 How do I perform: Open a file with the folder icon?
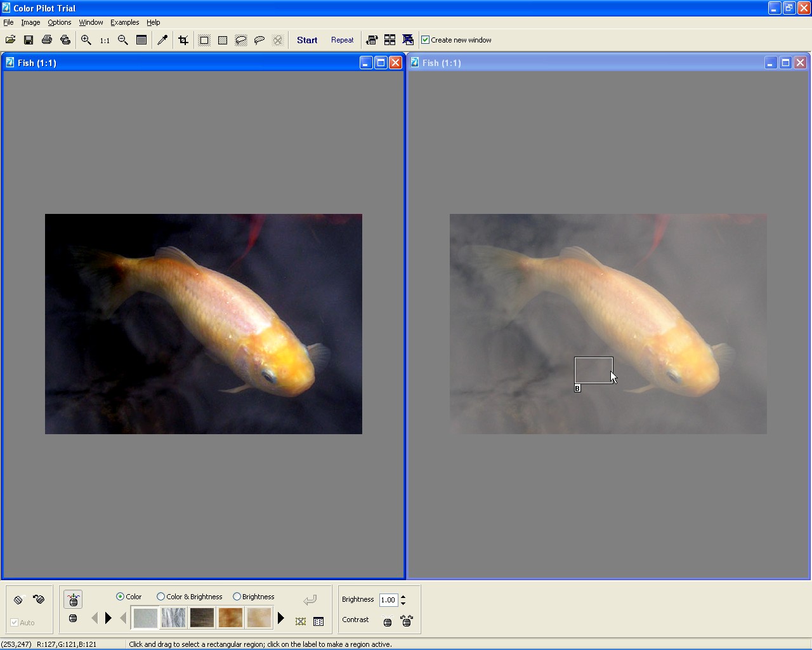[10, 40]
